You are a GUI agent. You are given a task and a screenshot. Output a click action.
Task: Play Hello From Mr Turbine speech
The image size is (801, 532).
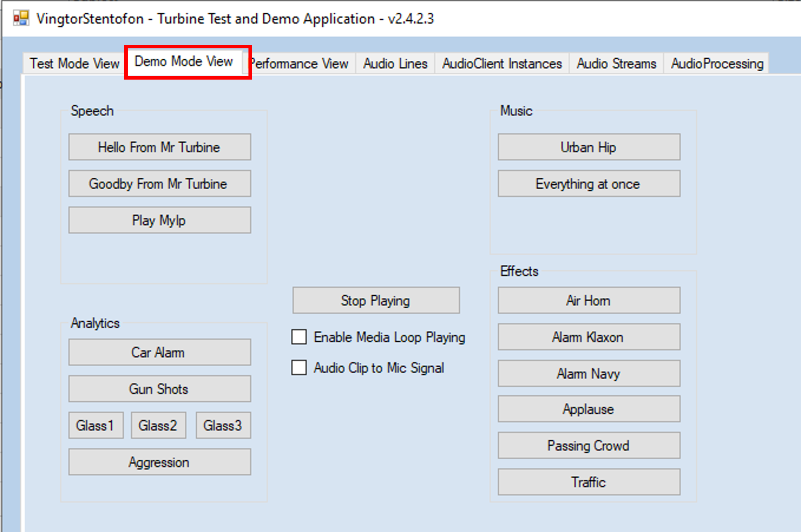pos(159,147)
